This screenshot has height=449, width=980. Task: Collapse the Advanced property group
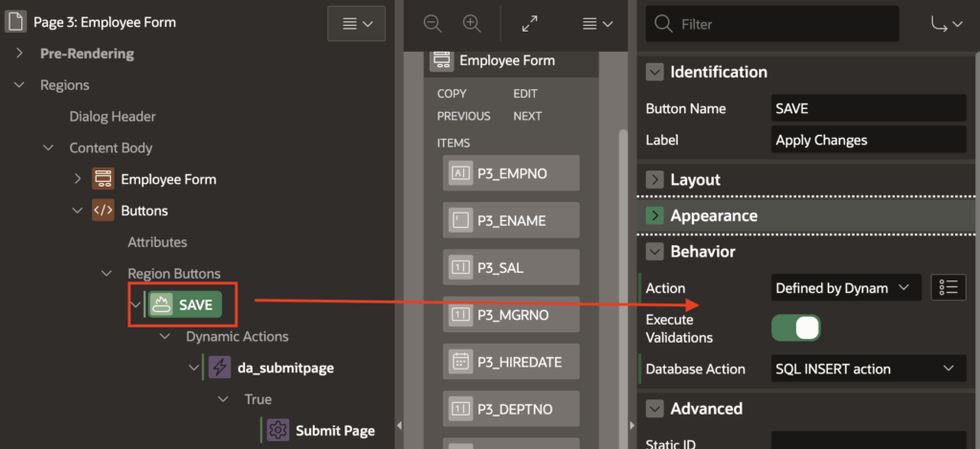coord(655,409)
